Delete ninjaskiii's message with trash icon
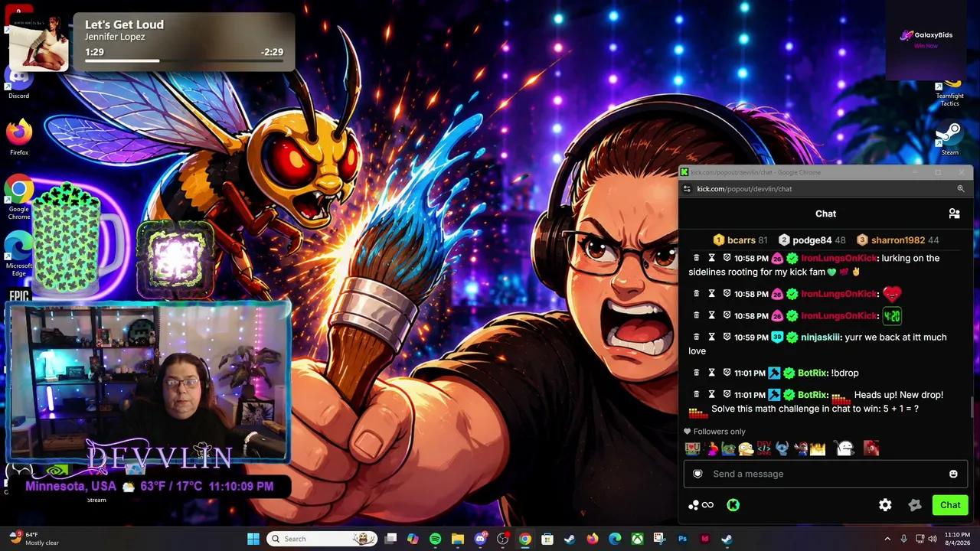This screenshot has height=551, width=980. (696, 337)
